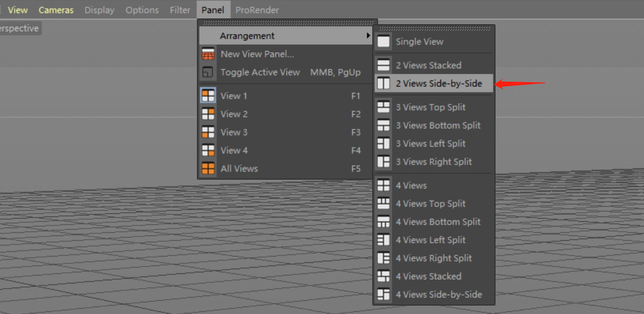Select 3 Views Right Split
Screen dimensions: 644x314
(433, 162)
